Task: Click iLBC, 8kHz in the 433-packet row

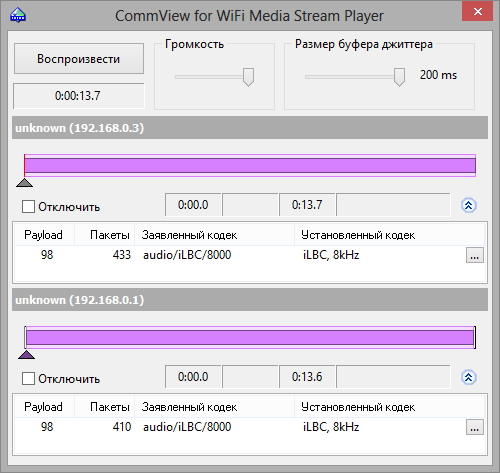Action: tap(331, 255)
